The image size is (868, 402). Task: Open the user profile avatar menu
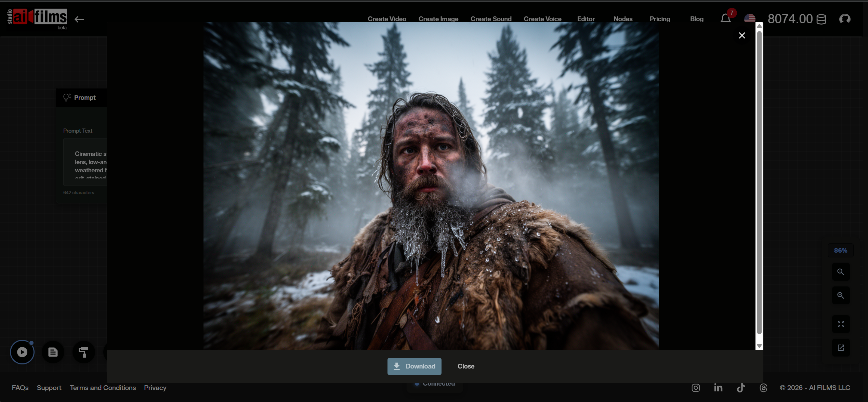coord(845,19)
